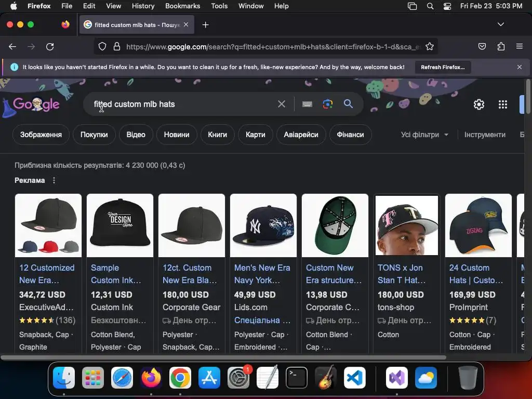
Task: Open the Extensions puzzle icon
Action: [x=501, y=46]
